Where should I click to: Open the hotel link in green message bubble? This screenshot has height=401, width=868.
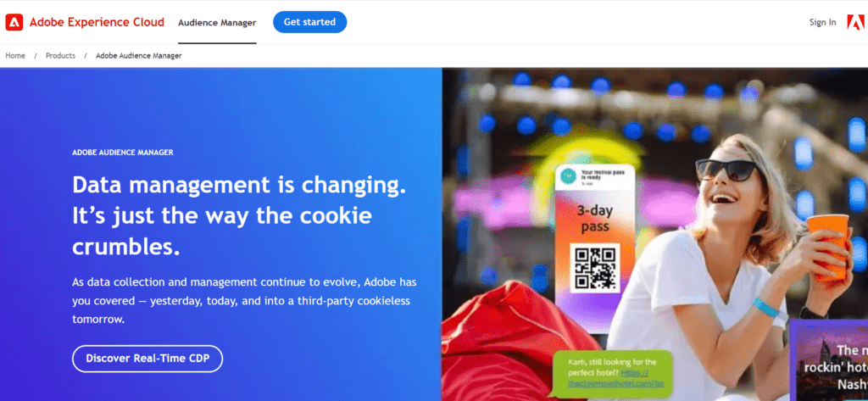tap(617, 378)
